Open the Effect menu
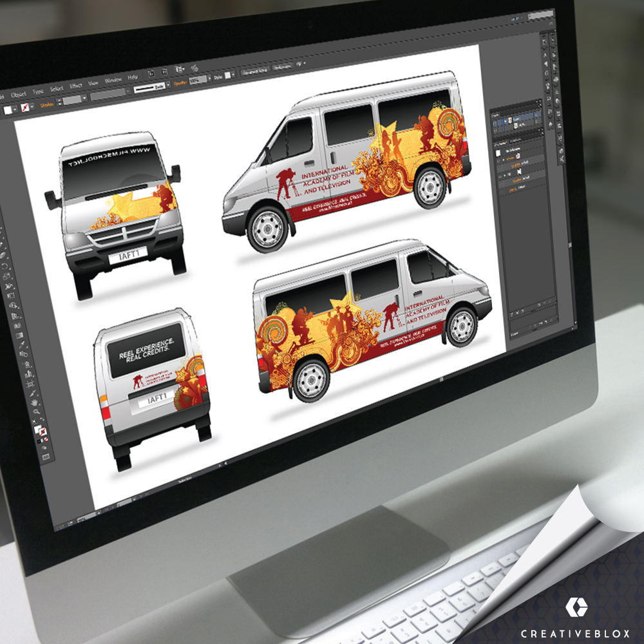This screenshot has width=644, height=644. (76, 86)
